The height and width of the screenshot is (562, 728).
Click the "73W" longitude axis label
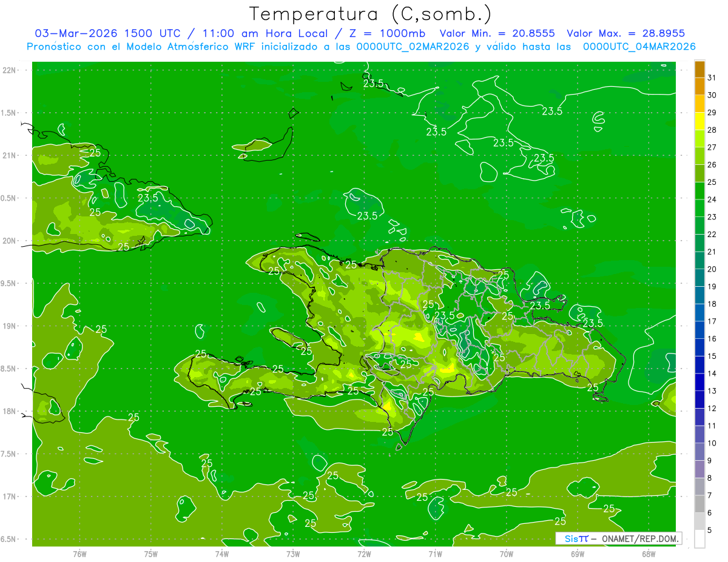(x=293, y=554)
